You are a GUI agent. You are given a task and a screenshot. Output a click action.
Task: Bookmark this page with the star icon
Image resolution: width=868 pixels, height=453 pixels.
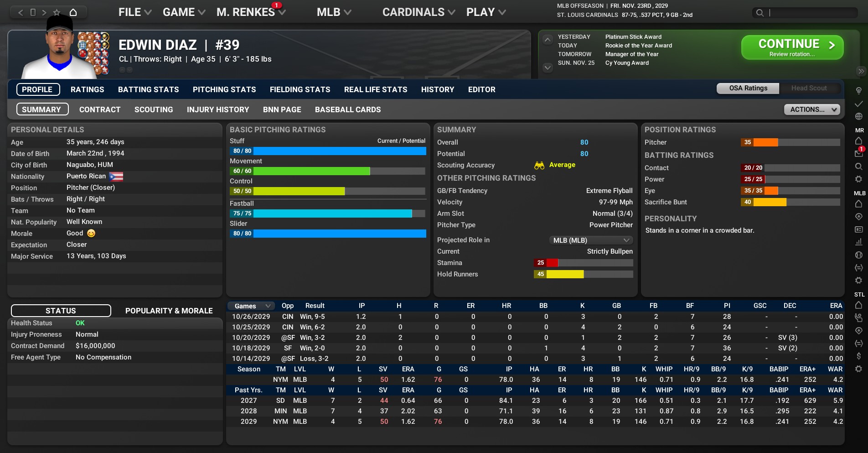tap(57, 12)
